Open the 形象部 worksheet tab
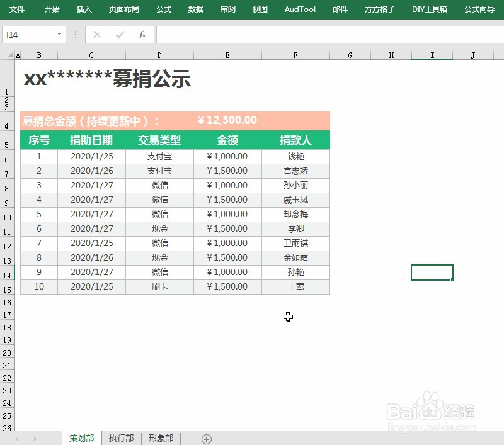 (160, 437)
